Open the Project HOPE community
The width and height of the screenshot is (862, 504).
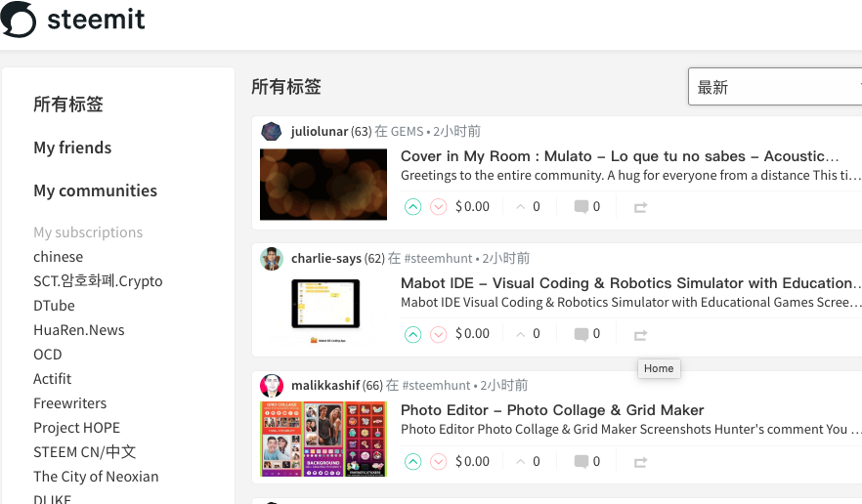(76, 428)
